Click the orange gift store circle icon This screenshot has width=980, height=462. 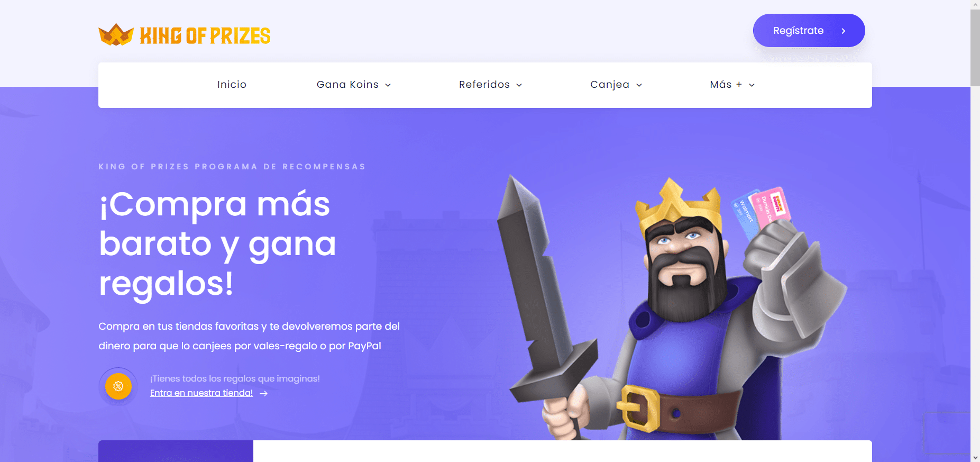[x=118, y=386]
